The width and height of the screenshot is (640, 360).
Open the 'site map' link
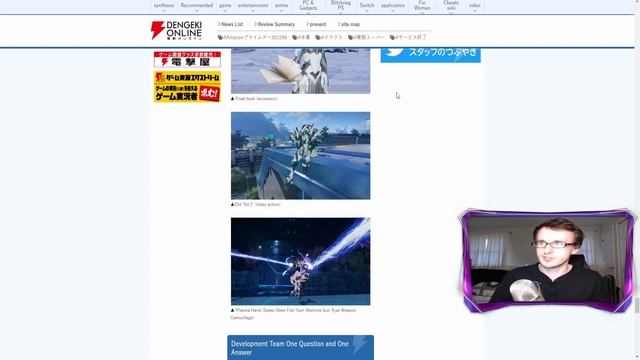click(349, 24)
